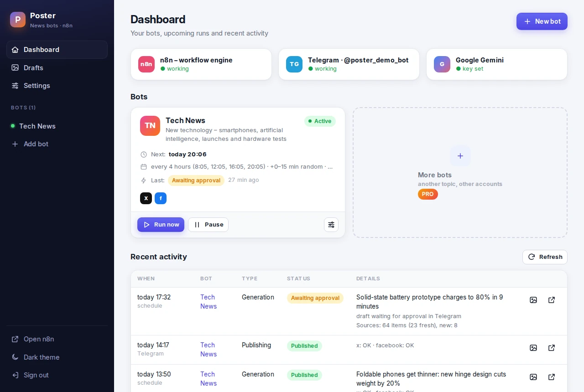Open the Dashboard sidebar item
The height and width of the screenshot is (392, 584).
57,50
